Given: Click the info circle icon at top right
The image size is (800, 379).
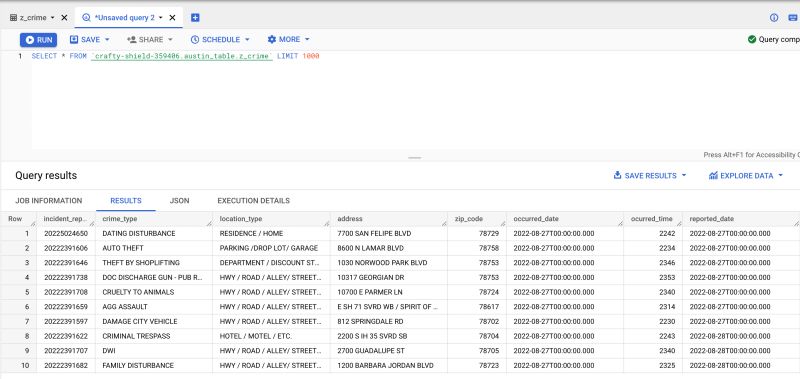Looking at the screenshot, I should pyautogui.click(x=774, y=17).
